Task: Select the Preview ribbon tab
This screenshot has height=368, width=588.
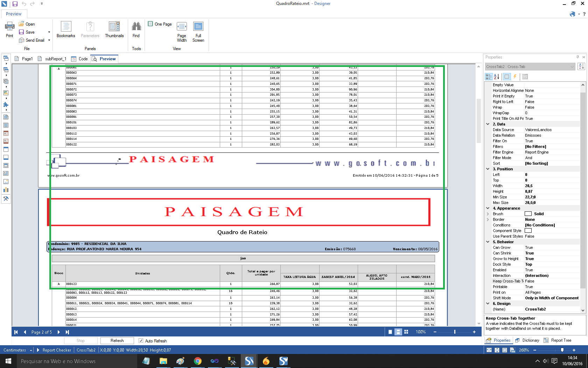Action: tap(14, 14)
